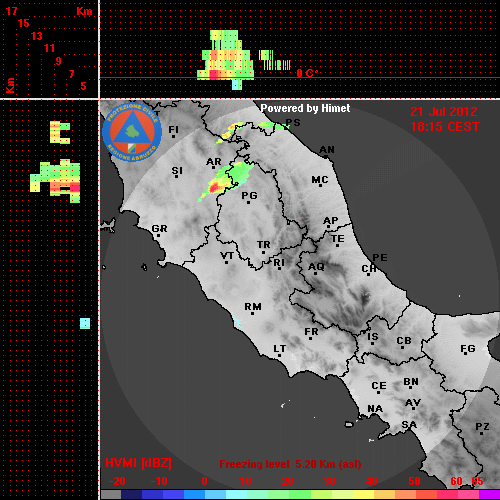Click the 'PS' city label

pyautogui.click(x=293, y=123)
